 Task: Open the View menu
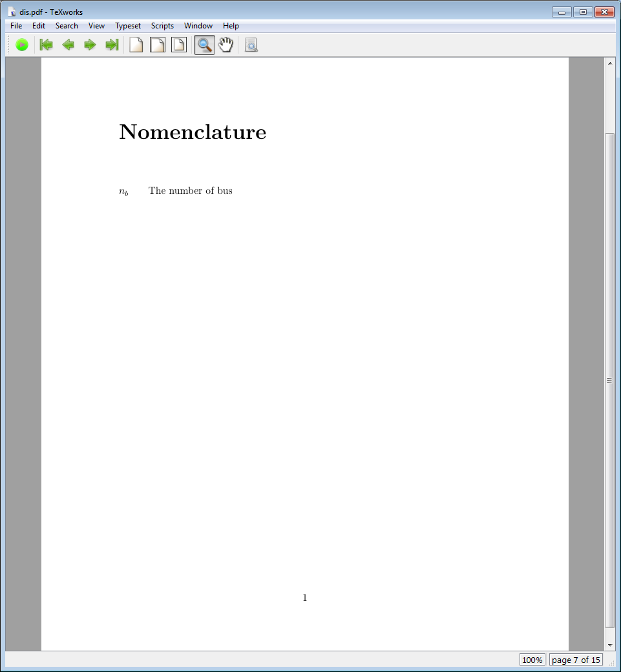[x=96, y=26]
